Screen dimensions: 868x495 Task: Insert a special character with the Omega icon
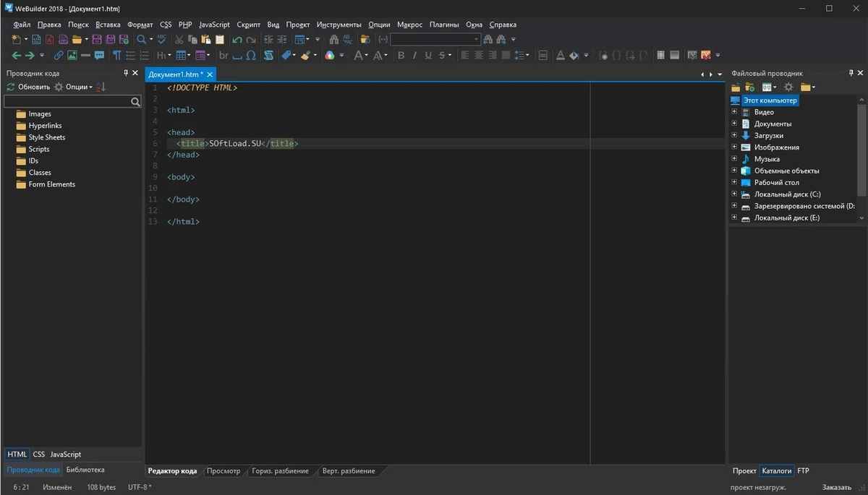click(x=250, y=55)
